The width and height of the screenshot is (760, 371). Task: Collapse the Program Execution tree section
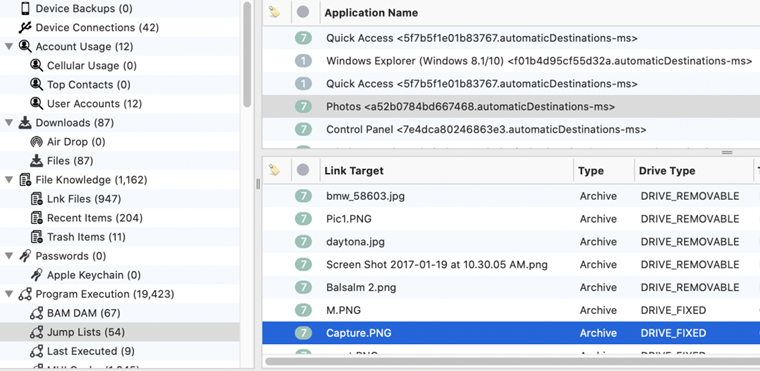(x=9, y=294)
